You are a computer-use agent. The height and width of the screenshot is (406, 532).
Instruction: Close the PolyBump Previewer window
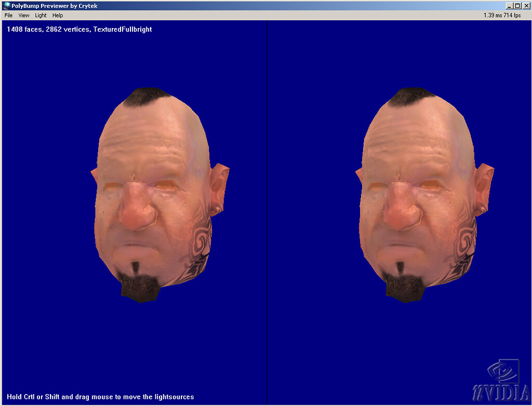[526, 6]
